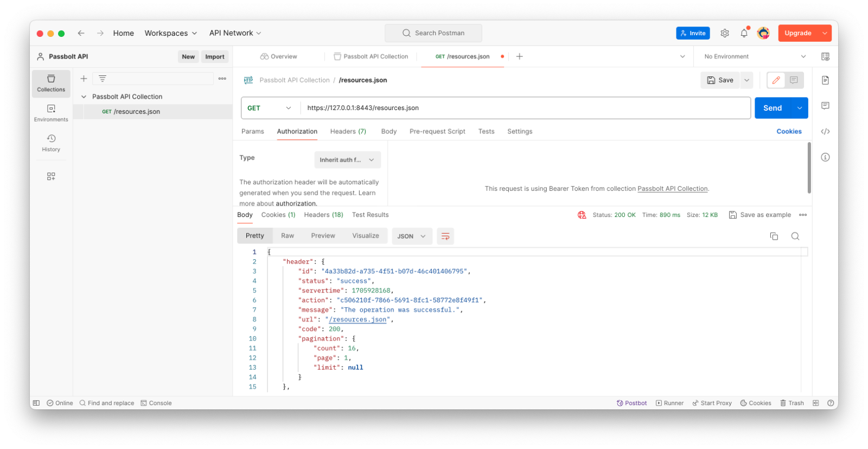Open the No Environment selector
This screenshot has width=868, height=449.
755,56
